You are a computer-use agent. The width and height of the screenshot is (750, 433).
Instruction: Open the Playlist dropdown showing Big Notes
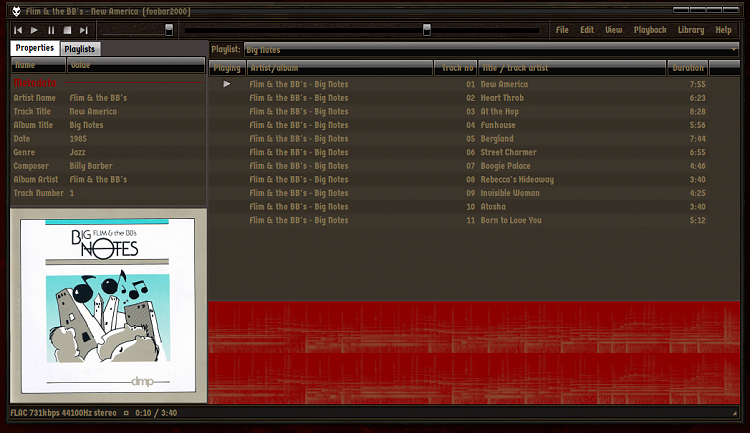point(491,49)
